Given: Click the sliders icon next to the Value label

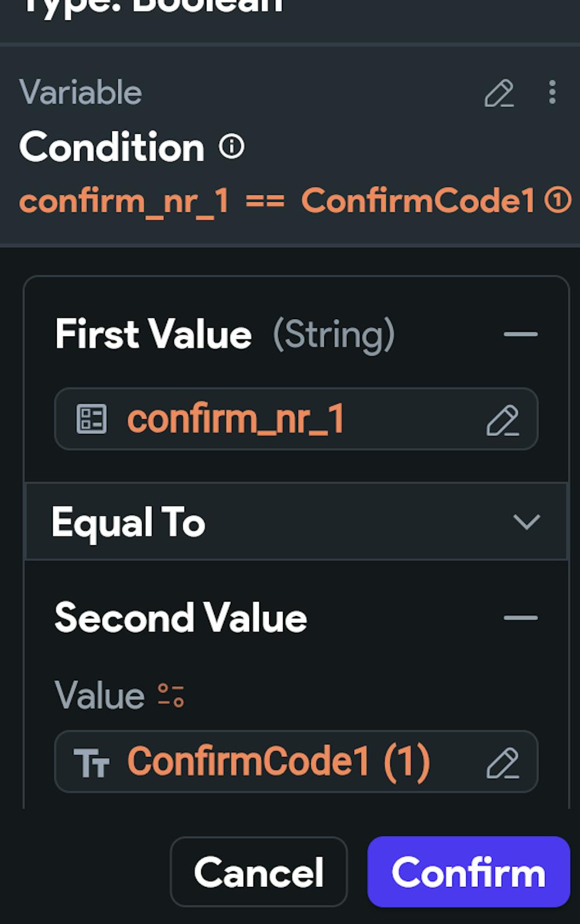Looking at the screenshot, I should [171, 695].
